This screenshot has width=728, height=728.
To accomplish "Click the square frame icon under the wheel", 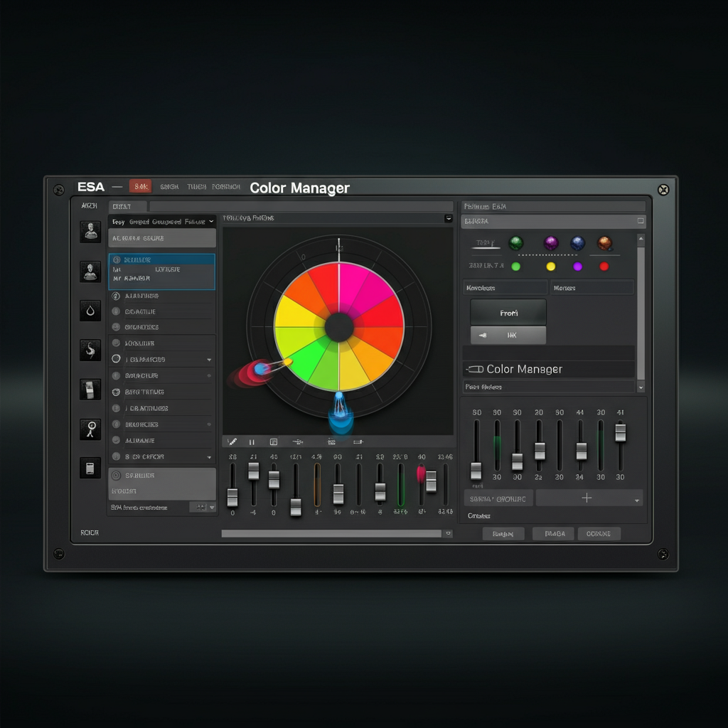I will point(274,442).
